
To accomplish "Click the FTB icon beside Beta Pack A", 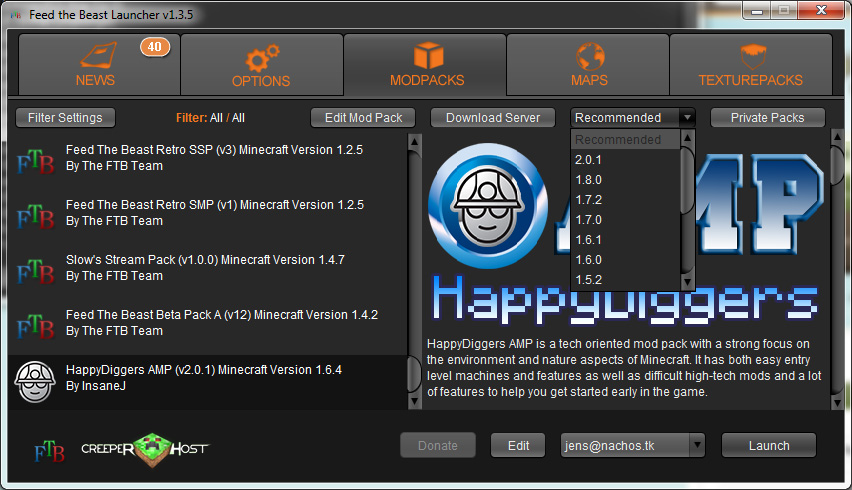I will point(35,326).
